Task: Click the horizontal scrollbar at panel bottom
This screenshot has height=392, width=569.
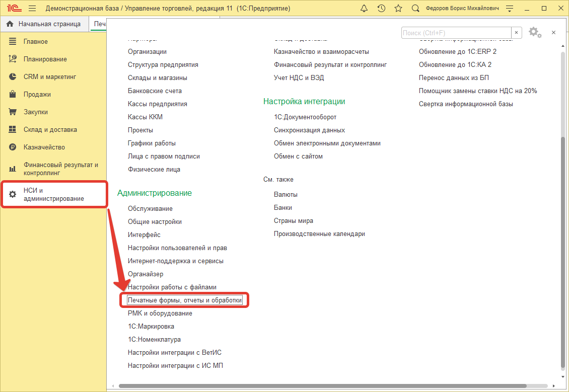Action: [322, 386]
